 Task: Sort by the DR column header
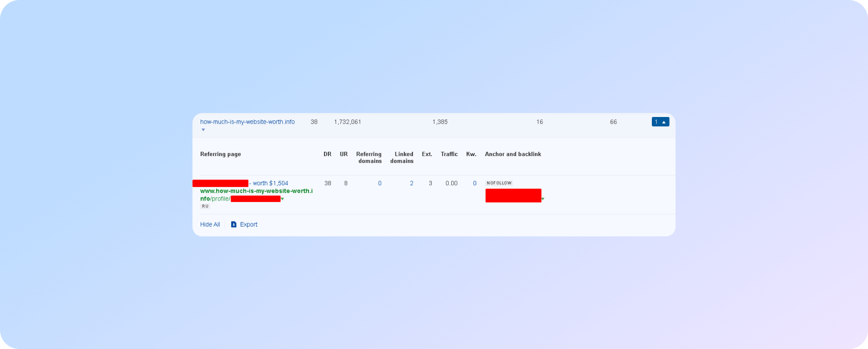327,154
